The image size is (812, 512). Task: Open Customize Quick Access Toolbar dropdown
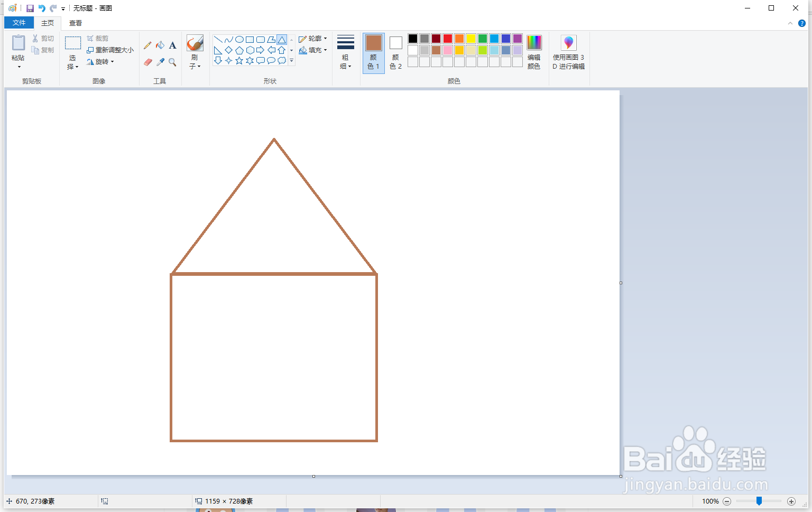[x=63, y=9]
